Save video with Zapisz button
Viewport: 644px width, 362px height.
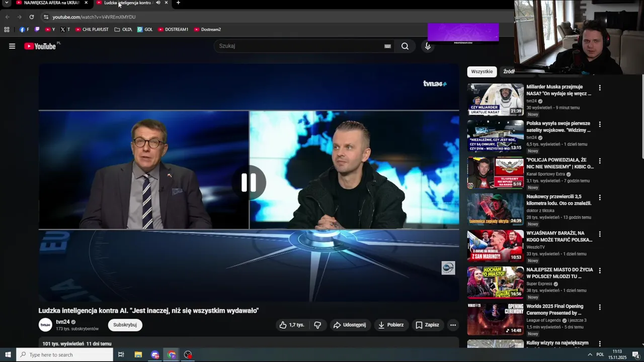(428, 325)
